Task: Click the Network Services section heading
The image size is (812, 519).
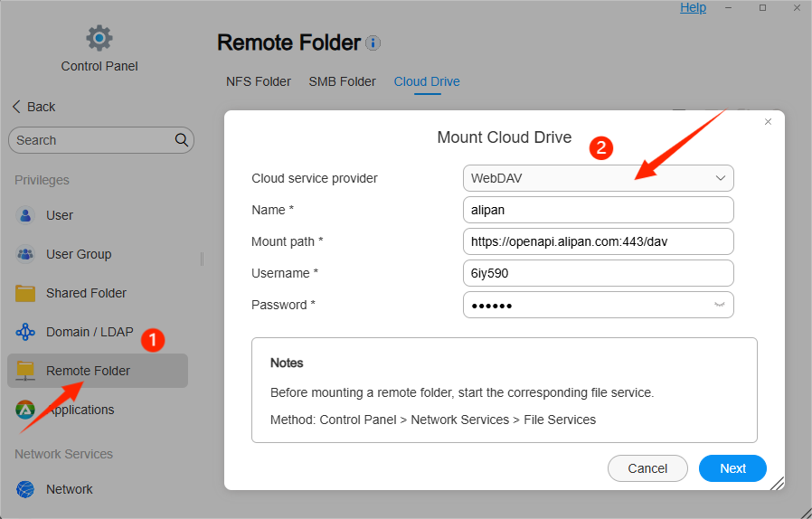Action: [x=63, y=454]
